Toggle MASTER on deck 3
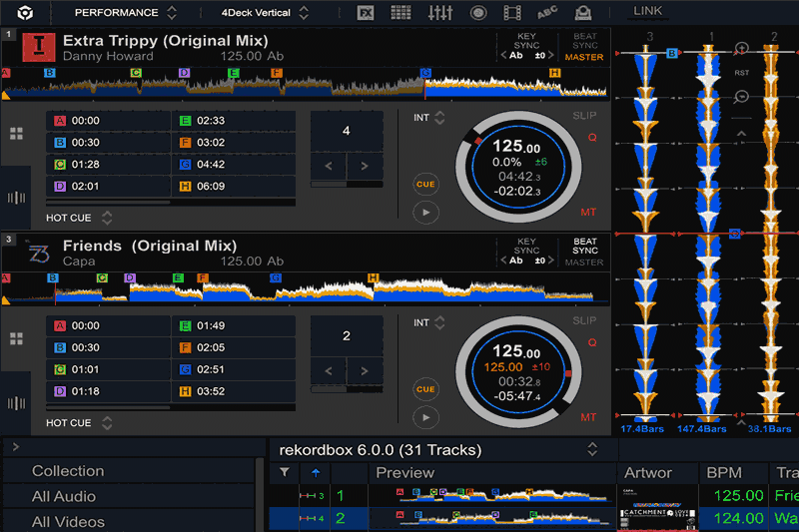799x532 pixels. click(584, 263)
